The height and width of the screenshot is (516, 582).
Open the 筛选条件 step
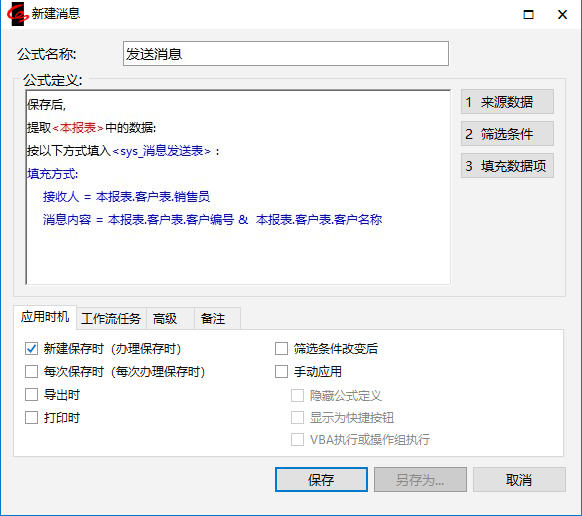coord(507,134)
